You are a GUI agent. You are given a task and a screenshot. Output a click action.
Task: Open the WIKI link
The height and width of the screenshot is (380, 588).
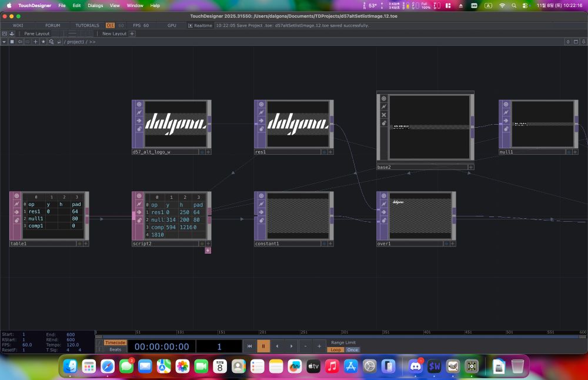tap(18, 25)
